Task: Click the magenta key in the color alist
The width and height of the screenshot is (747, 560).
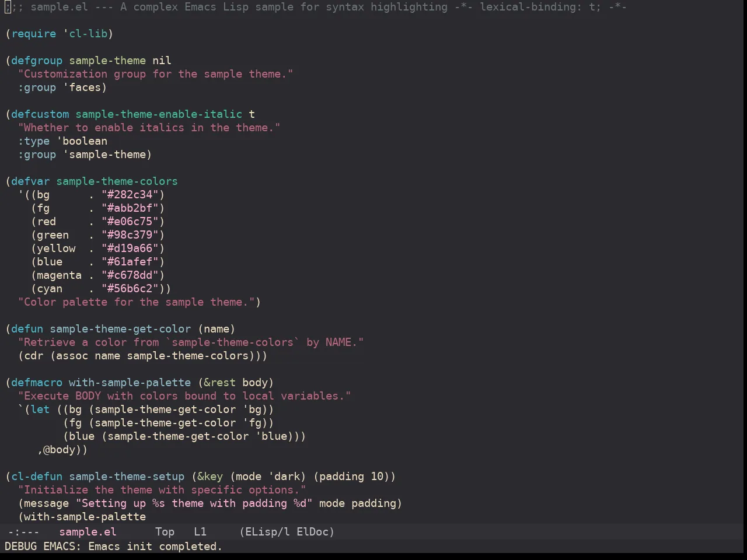Action: 60,275
